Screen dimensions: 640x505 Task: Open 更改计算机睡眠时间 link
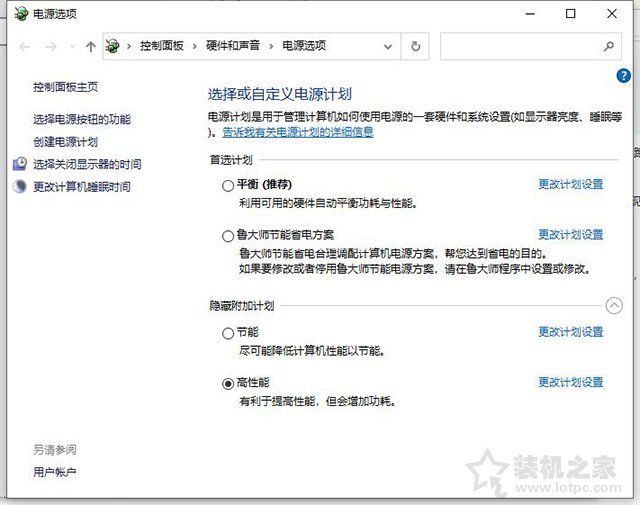click(x=82, y=187)
